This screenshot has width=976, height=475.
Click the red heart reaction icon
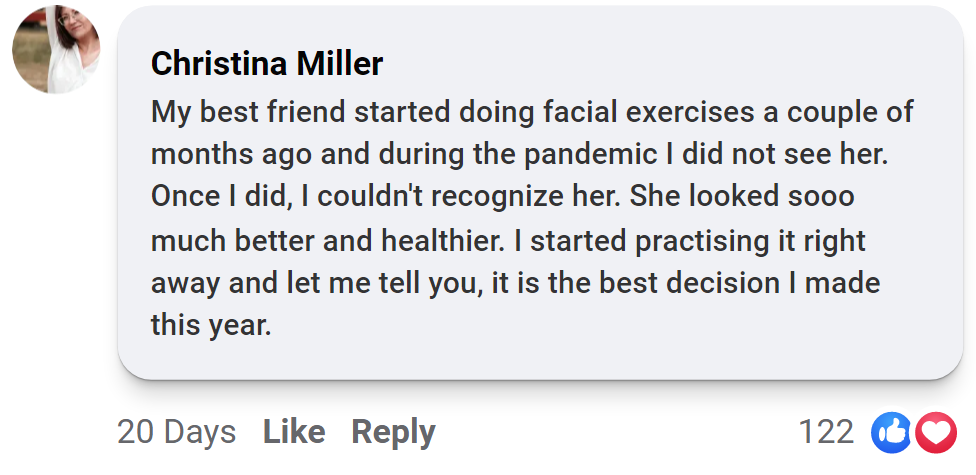(x=937, y=432)
